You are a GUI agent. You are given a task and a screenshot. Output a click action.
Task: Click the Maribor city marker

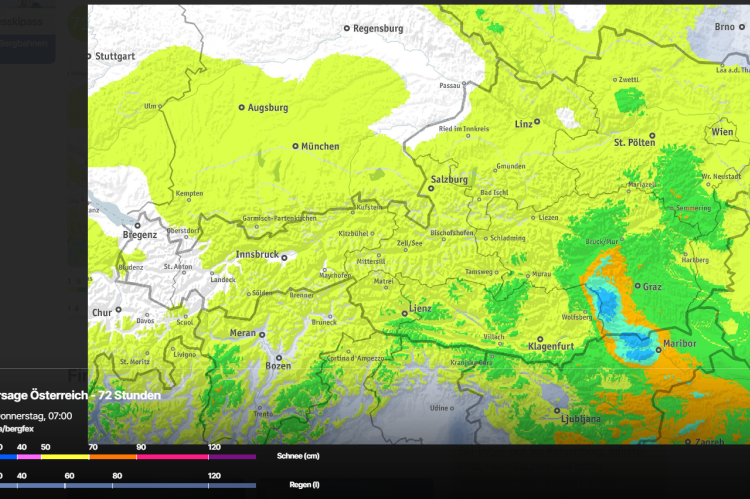pos(659,345)
